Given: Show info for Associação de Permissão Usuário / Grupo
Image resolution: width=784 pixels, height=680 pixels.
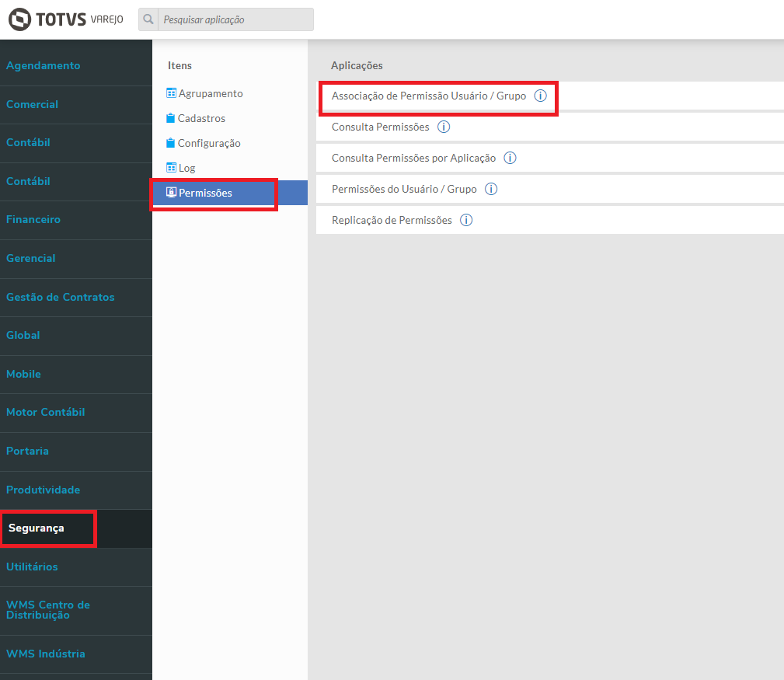Looking at the screenshot, I should pyautogui.click(x=541, y=96).
